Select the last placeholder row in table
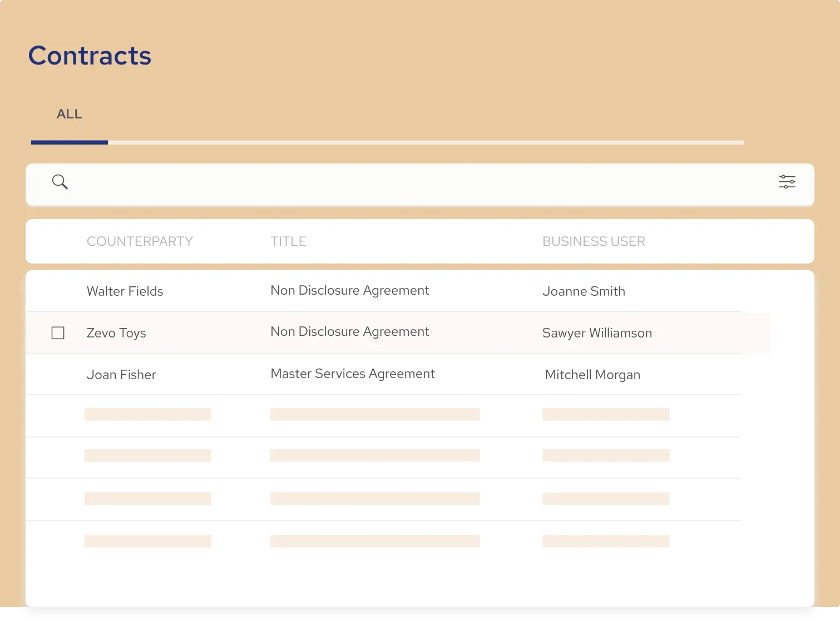Viewport: 840px width, 621px height. click(x=374, y=541)
